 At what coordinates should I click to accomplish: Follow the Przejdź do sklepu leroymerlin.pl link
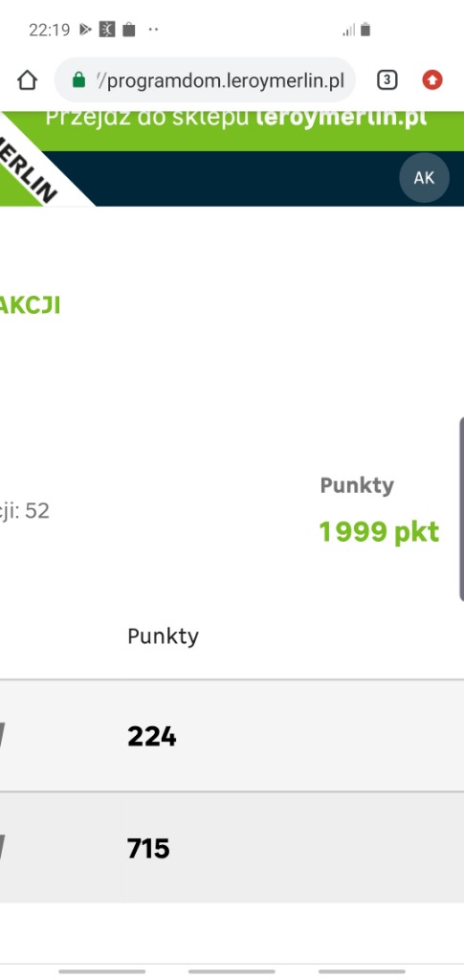pos(236,118)
